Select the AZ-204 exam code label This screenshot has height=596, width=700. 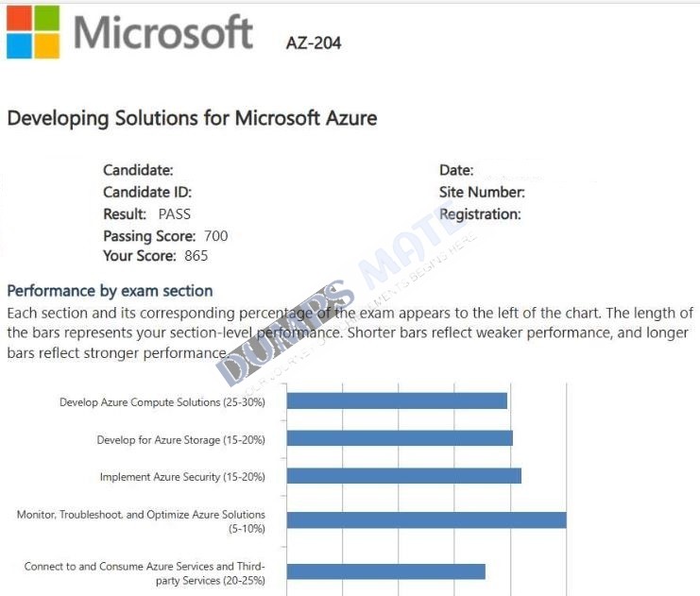(314, 43)
